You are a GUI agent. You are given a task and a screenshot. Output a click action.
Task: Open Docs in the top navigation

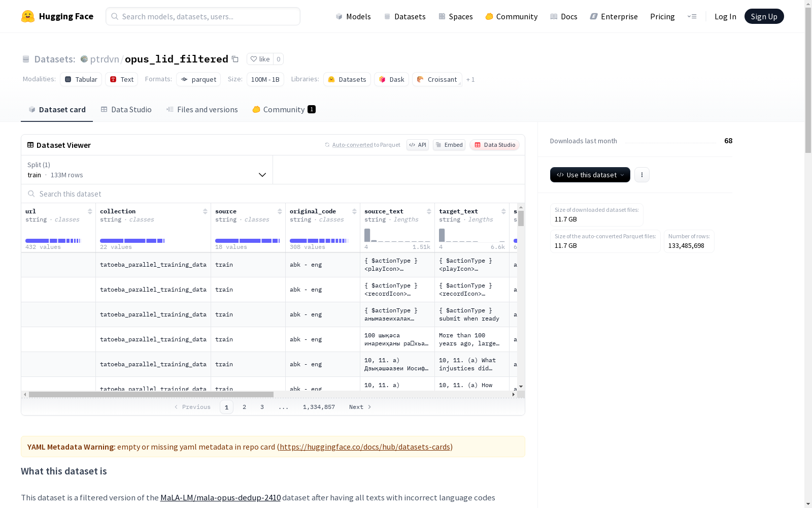tap(564, 16)
